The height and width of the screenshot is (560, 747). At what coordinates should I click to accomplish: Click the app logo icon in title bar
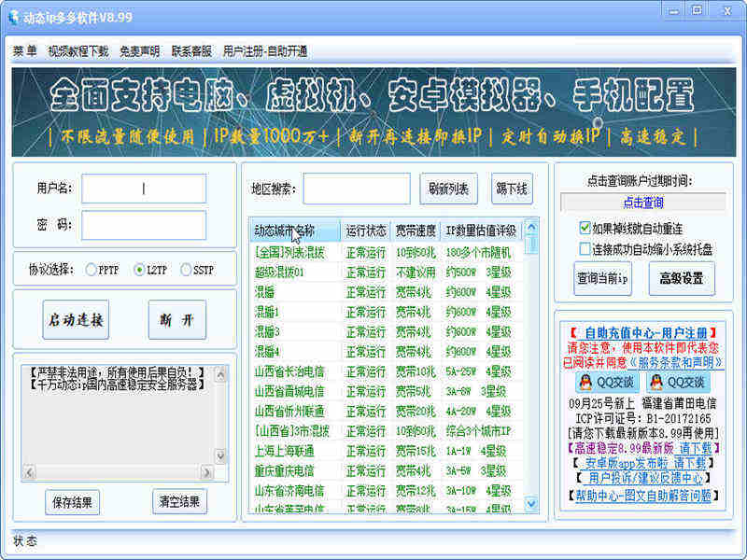13,18
